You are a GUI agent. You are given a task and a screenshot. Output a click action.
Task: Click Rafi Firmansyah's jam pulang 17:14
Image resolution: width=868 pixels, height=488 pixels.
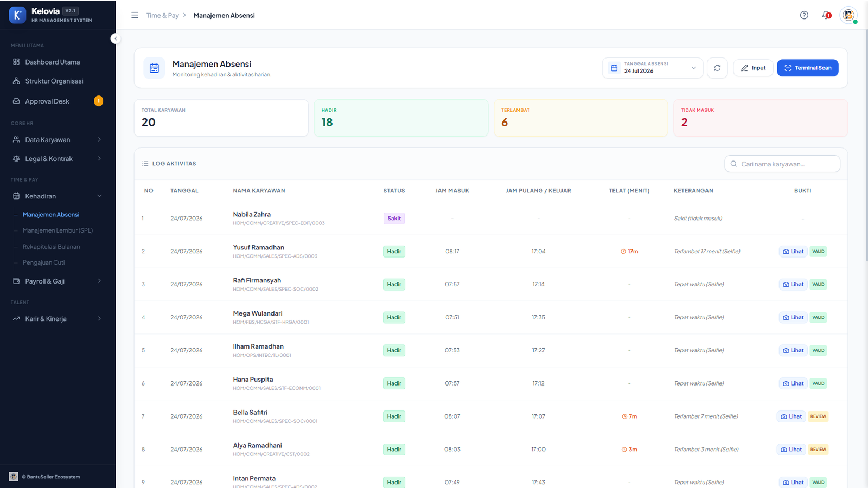pyautogui.click(x=538, y=284)
